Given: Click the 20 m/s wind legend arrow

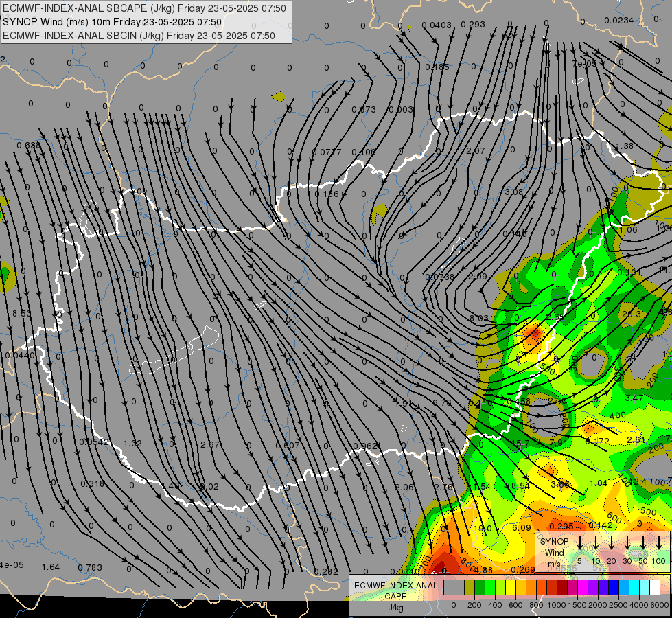Looking at the screenshot, I should point(612,543).
